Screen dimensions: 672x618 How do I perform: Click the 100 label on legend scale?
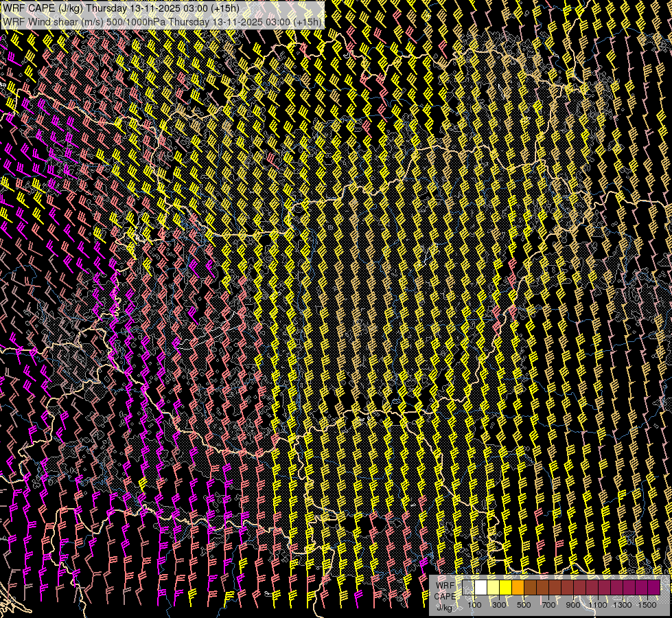[x=474, y=605]
